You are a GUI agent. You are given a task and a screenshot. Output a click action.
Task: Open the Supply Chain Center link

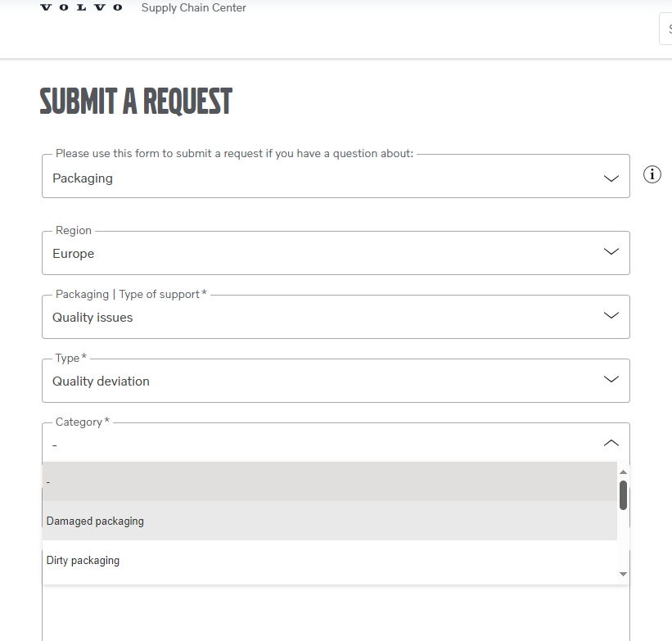click(194, 7)
